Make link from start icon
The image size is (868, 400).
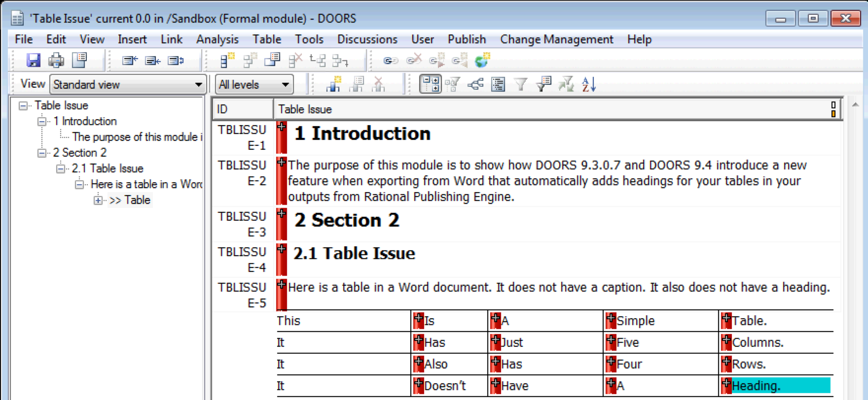click(436, 61)
